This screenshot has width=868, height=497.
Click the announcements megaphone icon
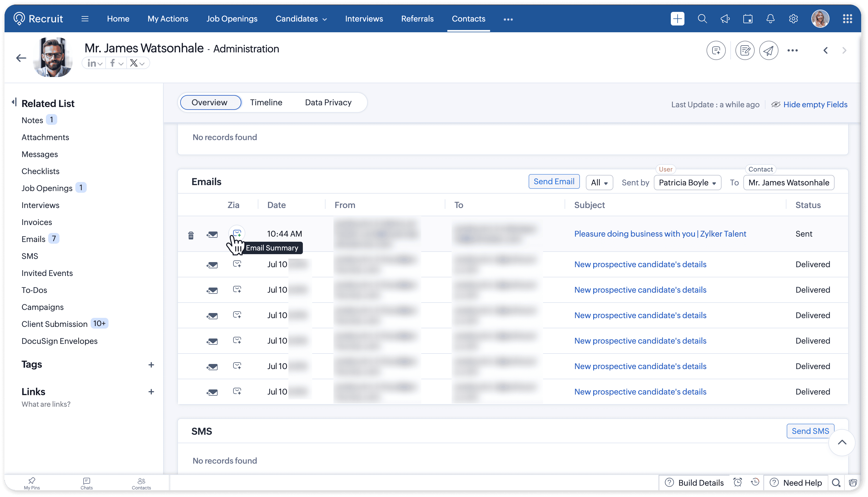725,19
